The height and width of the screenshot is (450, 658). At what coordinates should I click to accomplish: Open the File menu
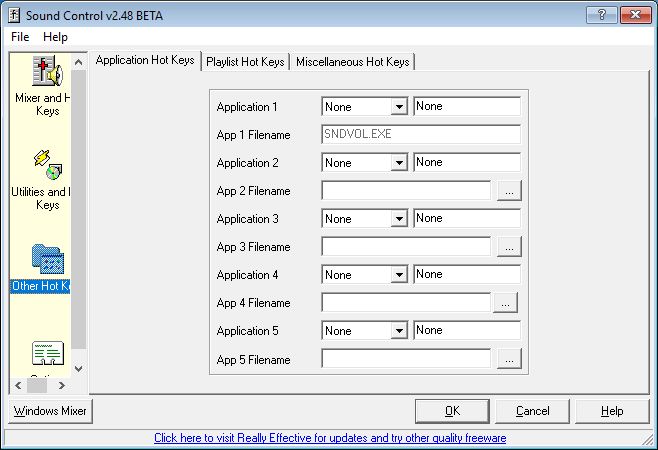20,37
